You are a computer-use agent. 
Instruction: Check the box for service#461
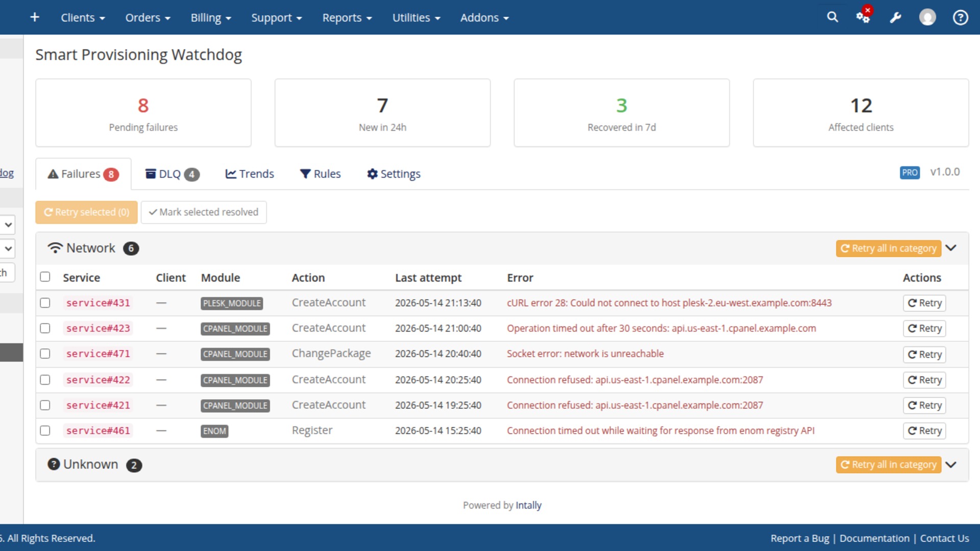pyautogui.click(x=45, y=431)
